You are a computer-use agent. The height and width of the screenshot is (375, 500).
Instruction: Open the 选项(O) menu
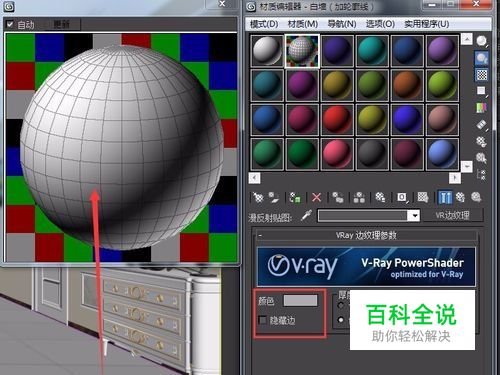[380, 24]
